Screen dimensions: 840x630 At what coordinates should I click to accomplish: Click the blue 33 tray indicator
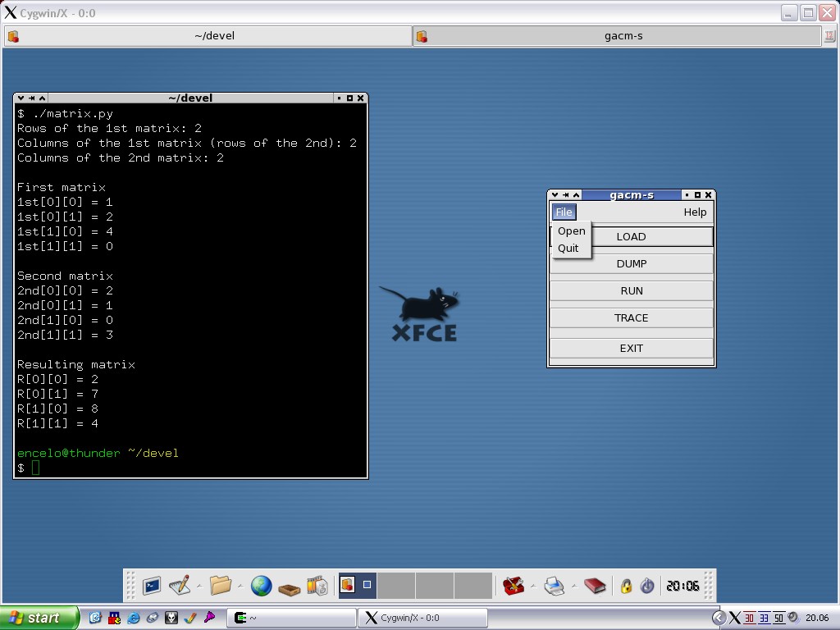point(764,618)
